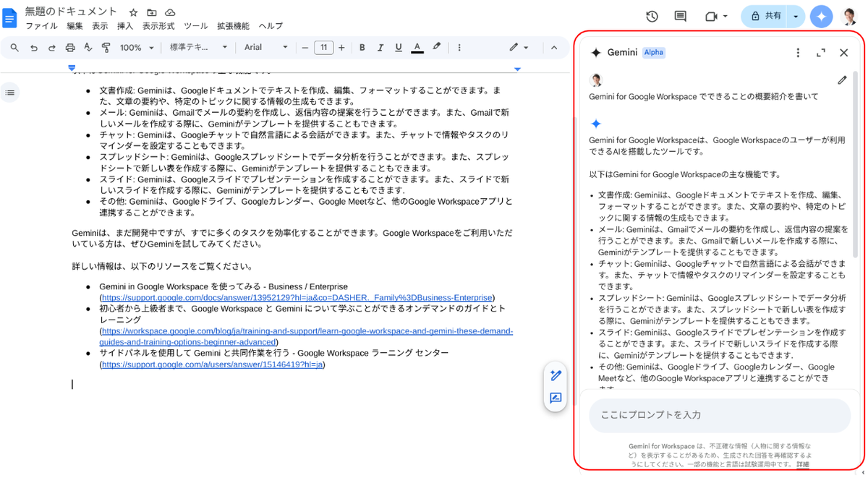Click the 共有 share button
The width and height of the screenshot is (868, 478).
pyautogui.click(x=763, y=16)
